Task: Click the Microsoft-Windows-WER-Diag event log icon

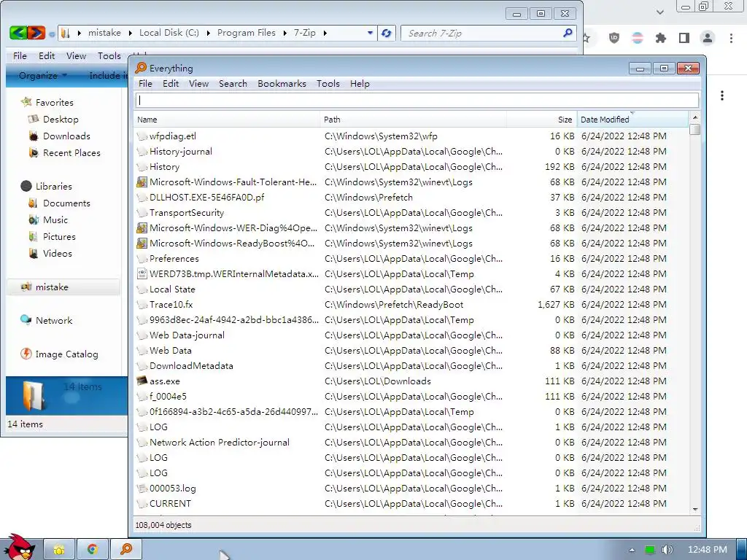Action: pyautogui.click(x=142, y=227)
